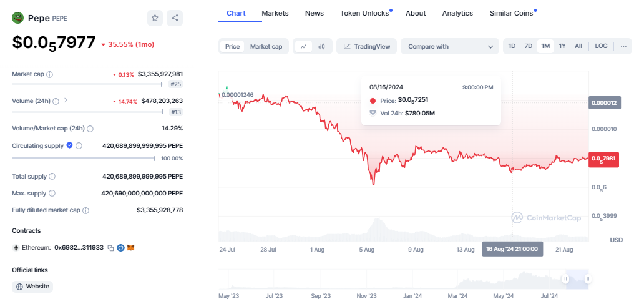The width and height of the screenshot is (644, 304).
Task: Click volume value $478,203,263
Action: tap(162, 101)
